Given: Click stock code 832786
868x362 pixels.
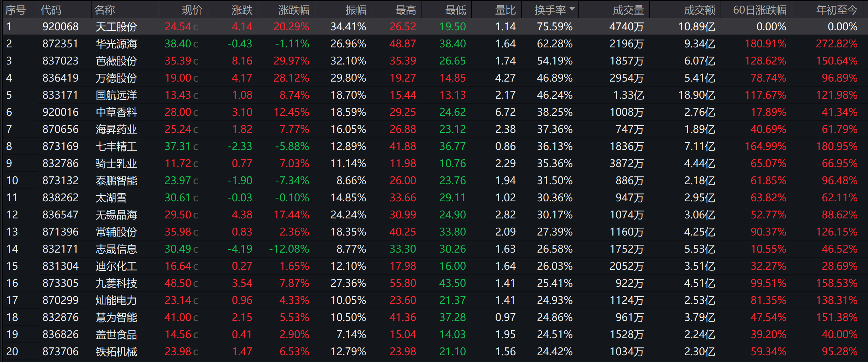Looking at the screenshot, I should click(x=61, y=164).
